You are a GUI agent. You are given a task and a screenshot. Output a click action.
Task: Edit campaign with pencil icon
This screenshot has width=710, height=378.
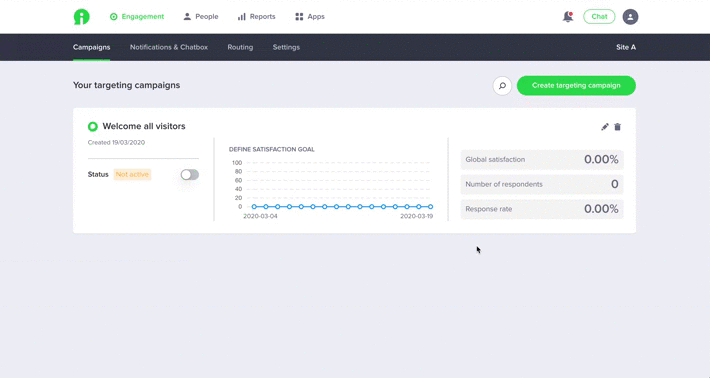pos(604,127)
